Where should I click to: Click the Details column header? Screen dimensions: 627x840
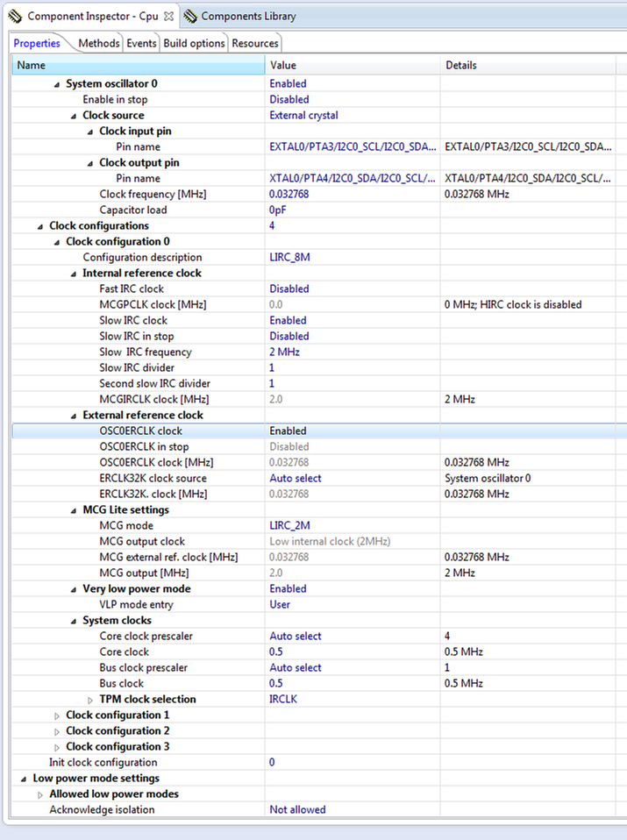tap(528, 66)
